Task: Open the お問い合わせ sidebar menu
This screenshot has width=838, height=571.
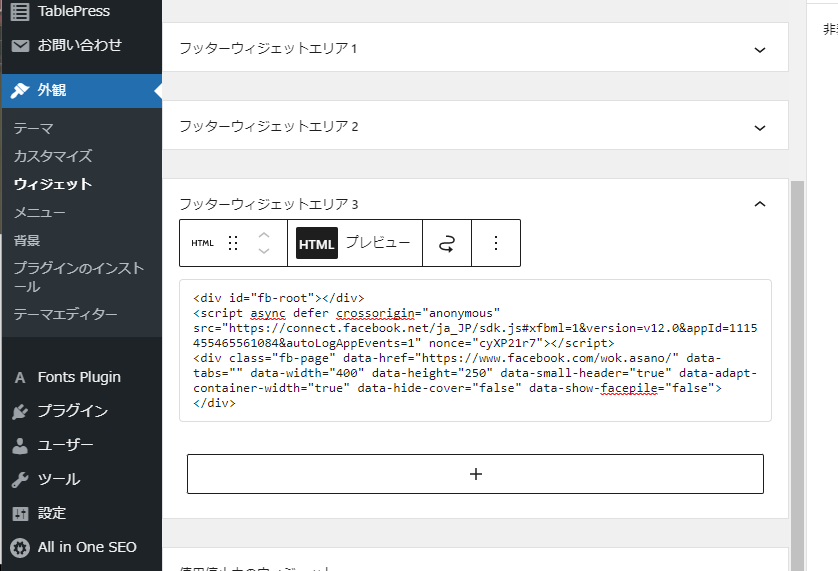Action: coord(82,46)
